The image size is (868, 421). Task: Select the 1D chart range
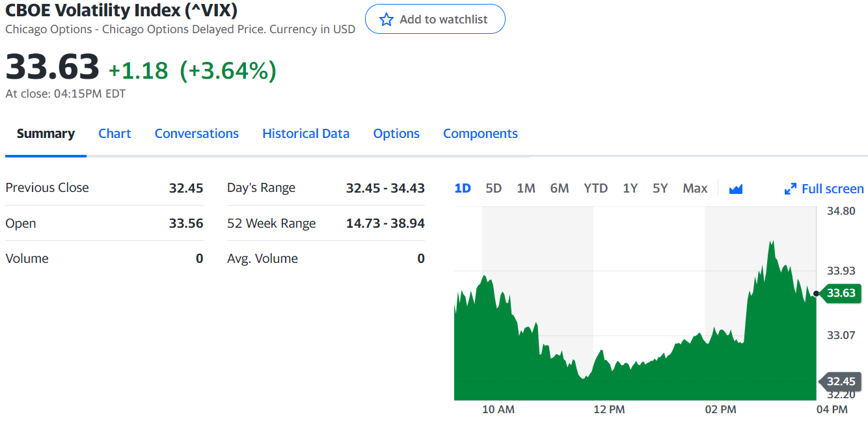[x=463, y=188]
